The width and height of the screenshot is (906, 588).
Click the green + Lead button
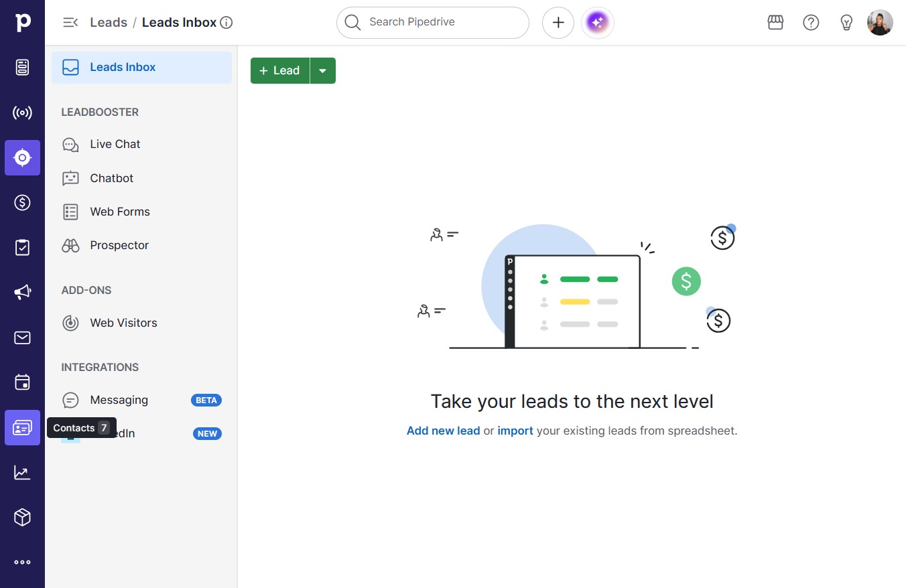280,71
